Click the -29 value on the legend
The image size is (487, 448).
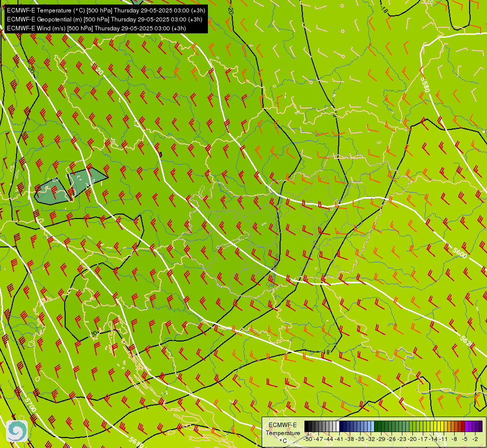click(x=381, y=439)
